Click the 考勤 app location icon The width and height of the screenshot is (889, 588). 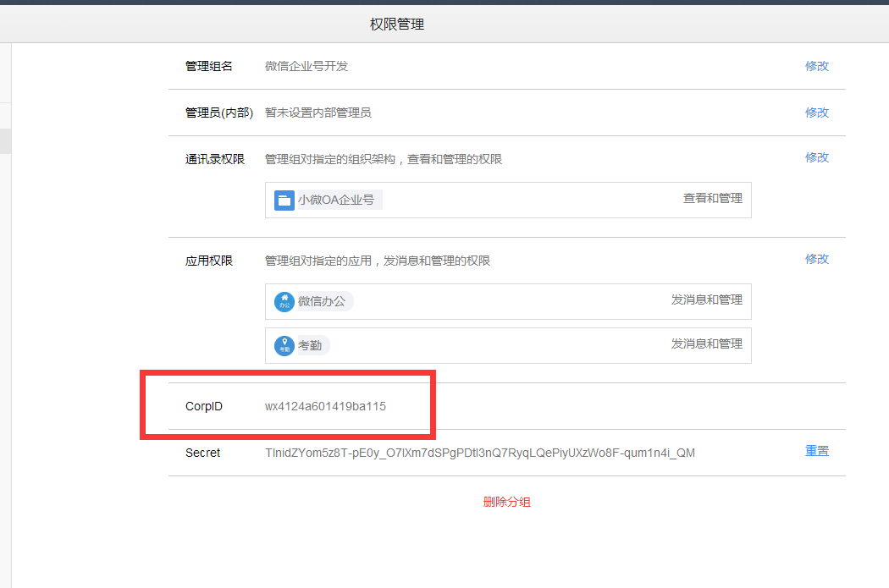coord(284,345)
